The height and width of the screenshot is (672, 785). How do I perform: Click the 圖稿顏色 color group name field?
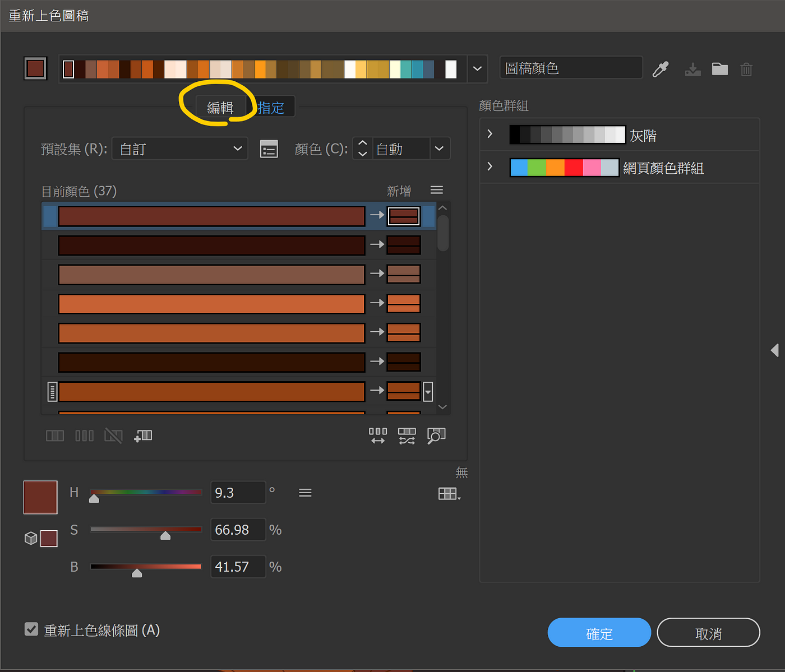coord(571,68)
